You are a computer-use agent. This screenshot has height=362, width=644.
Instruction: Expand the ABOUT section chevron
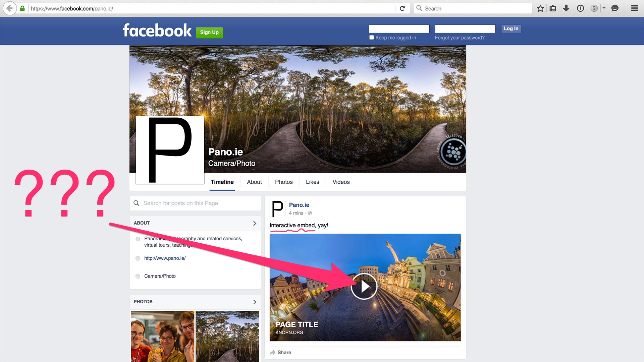tap(255, 223)
